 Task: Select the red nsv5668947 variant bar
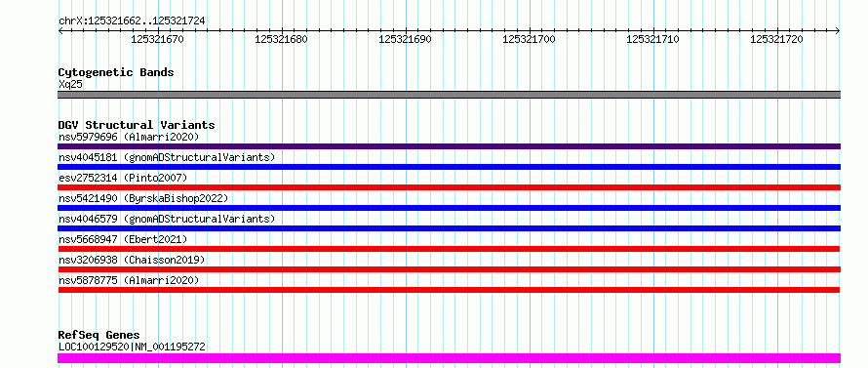point(449,249)
